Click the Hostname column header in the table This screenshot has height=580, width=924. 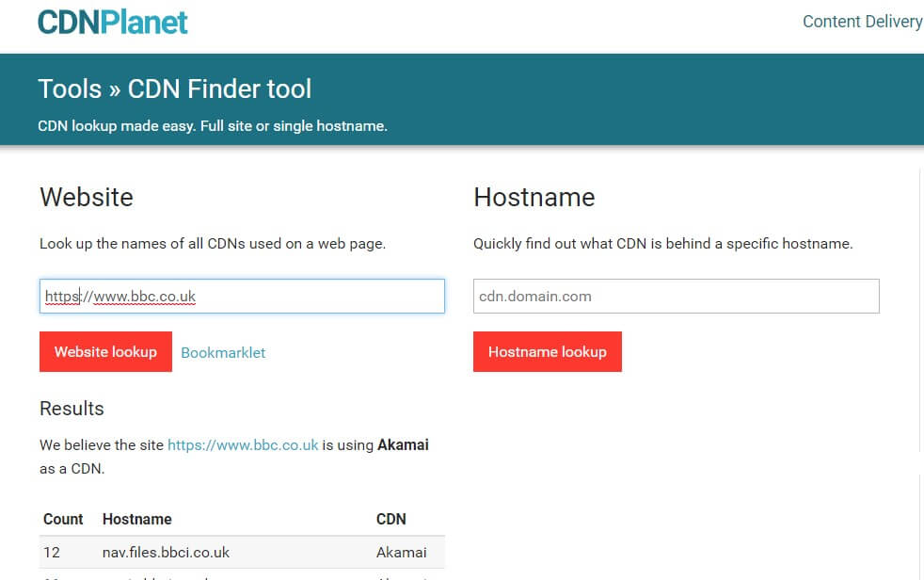(137, 519)
